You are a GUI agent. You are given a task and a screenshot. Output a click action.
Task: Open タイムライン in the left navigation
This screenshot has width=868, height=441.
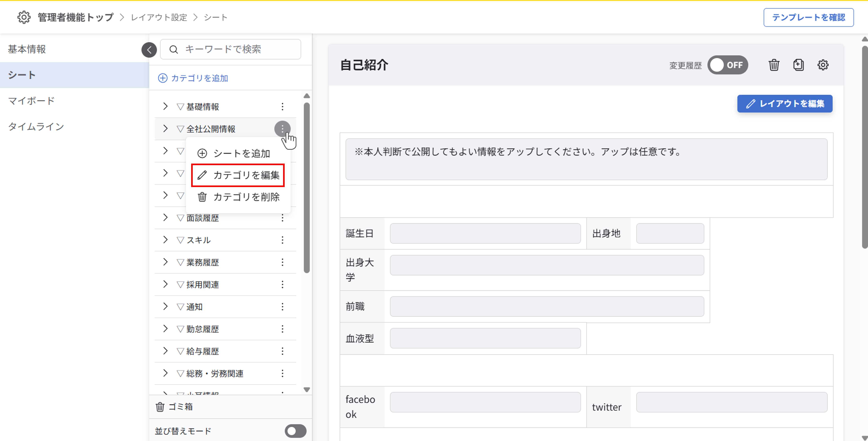(x=74, y=127)
